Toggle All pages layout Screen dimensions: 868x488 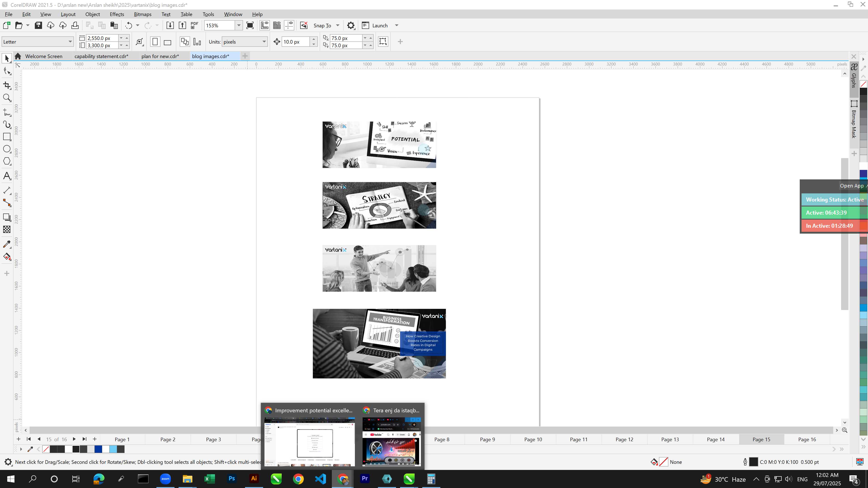[185, 42]
